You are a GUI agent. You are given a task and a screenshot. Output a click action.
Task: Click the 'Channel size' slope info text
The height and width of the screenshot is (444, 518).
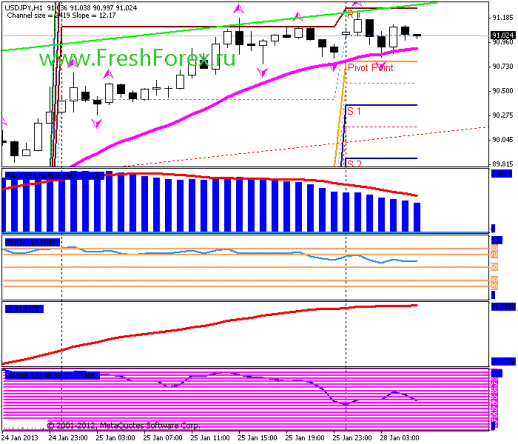pyautogui.click(x=61, y=15)
